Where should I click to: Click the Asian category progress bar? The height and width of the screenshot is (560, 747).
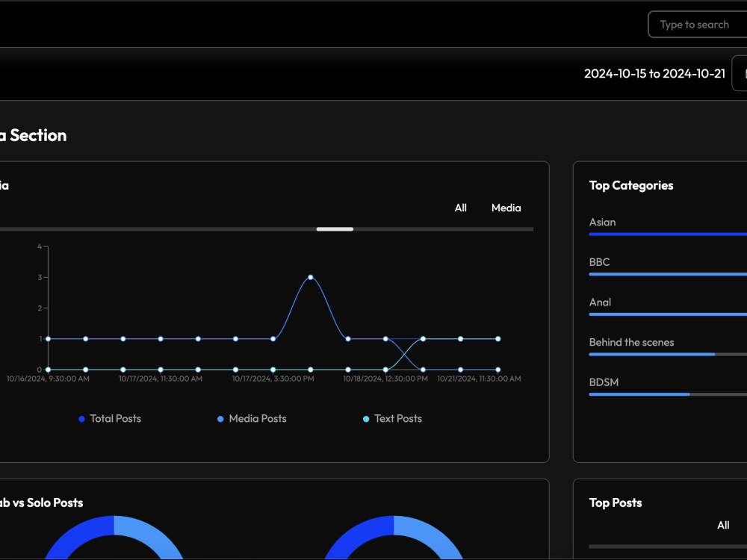tap(668, 234)
